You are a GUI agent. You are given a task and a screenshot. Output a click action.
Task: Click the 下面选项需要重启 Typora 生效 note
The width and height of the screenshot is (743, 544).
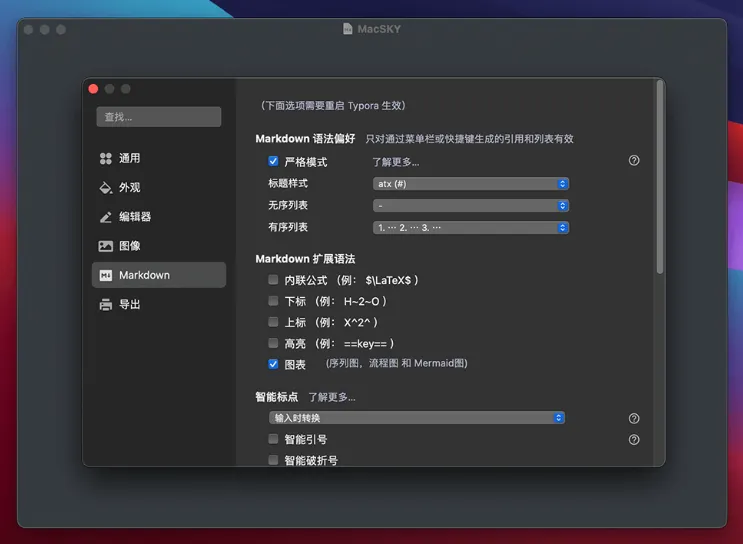point(333,106)
